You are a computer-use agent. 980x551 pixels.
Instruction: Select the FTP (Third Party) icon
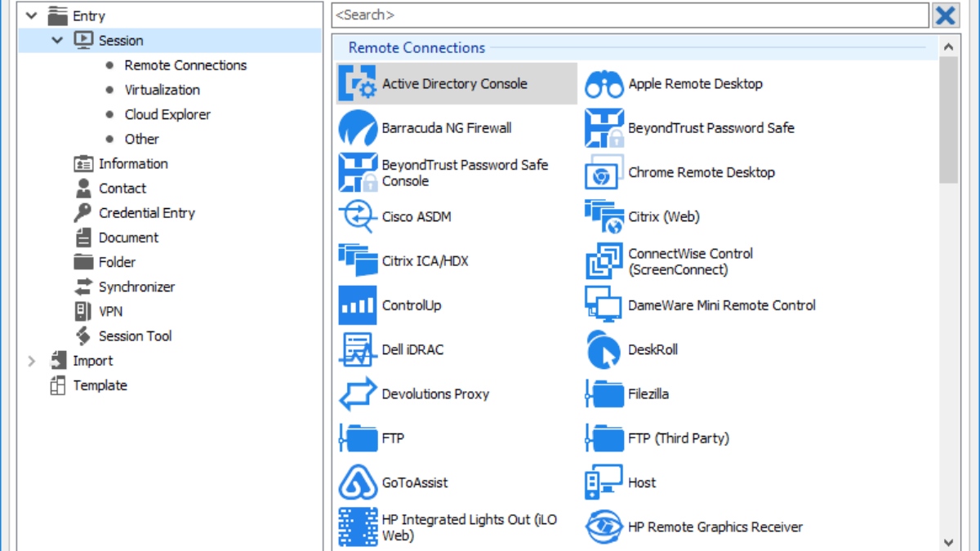(604, 438)
